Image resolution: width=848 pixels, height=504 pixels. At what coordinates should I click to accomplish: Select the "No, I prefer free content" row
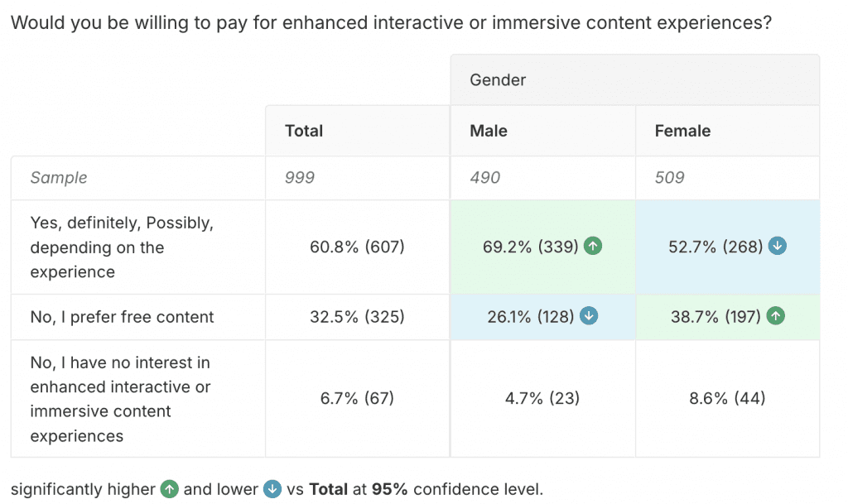[x=122, y=317]
